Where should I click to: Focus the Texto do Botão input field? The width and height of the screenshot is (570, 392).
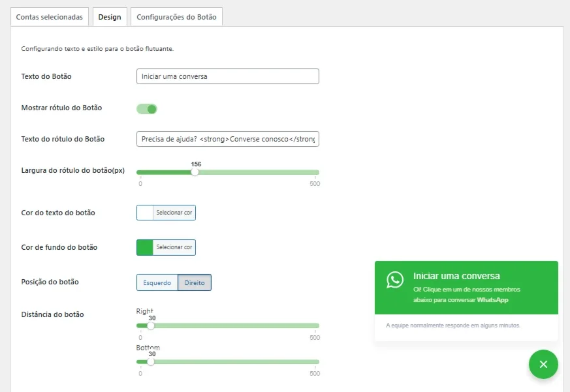pyautogui.click(x=228, y=76)
